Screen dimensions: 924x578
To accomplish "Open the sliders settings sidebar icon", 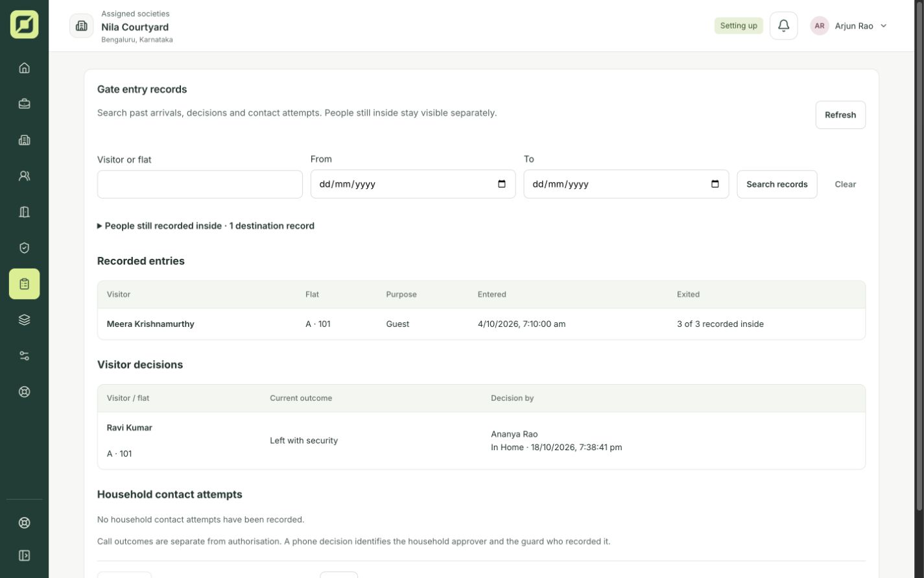I will [x=24, y=356].
